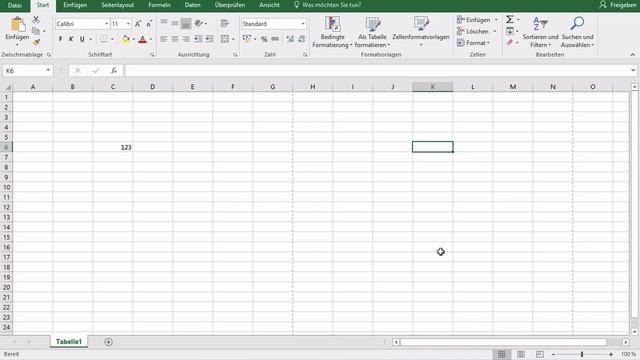Click the copy icon
The image size is (640, 360).
pos(36,31)
